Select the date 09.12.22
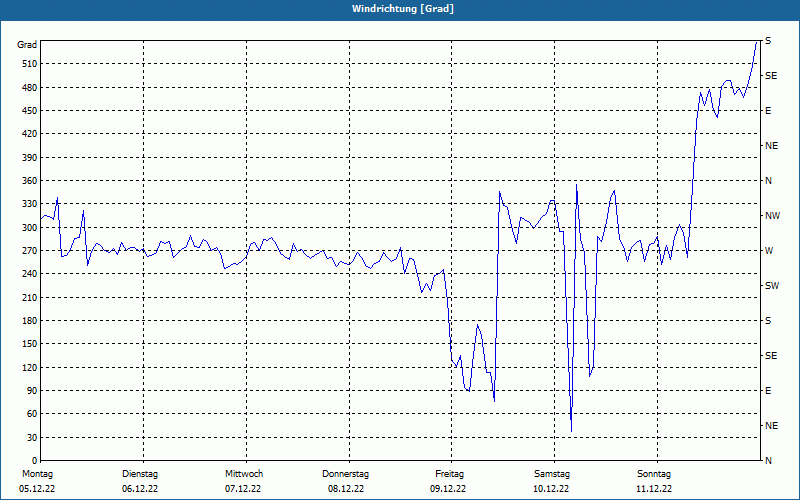 point(448,489)
